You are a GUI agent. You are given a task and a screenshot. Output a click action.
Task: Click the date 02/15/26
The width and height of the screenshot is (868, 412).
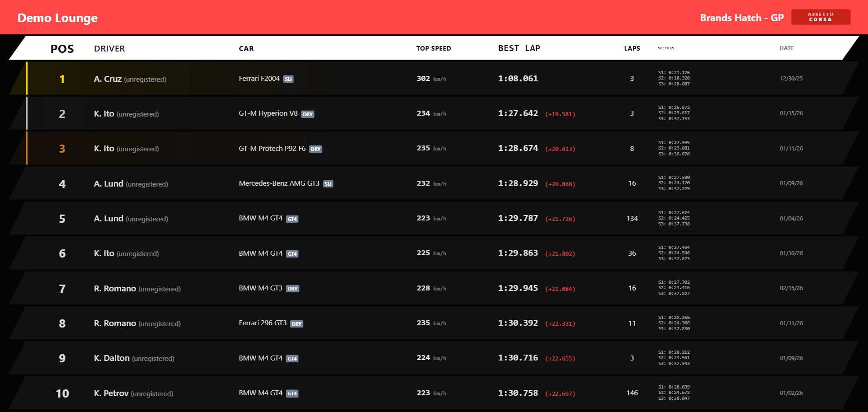click(791, 288)
